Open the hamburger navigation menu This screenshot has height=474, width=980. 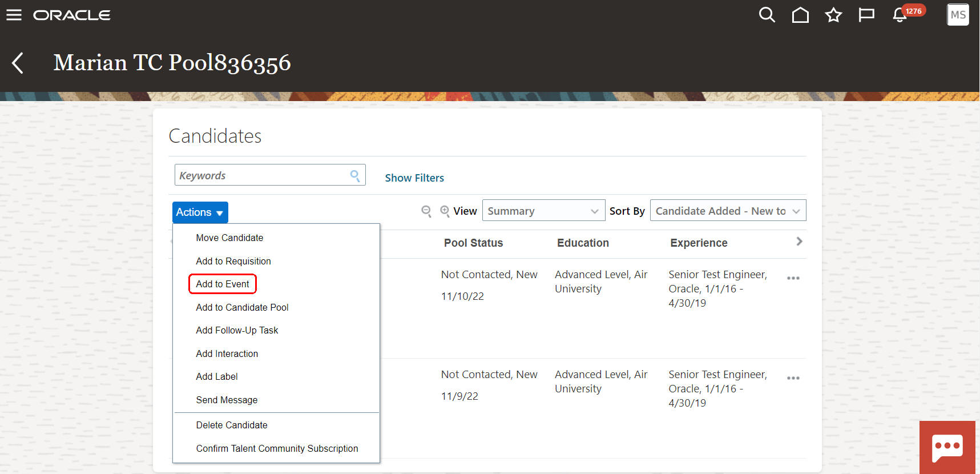pyautogui.click(x=14, y=15)
